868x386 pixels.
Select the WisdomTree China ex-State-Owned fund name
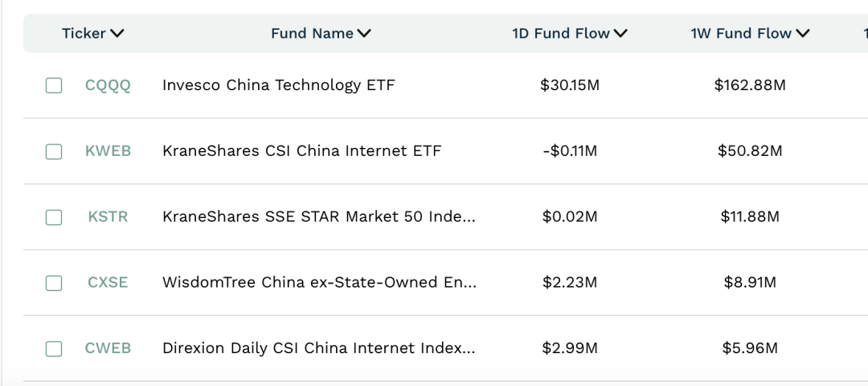(x=319, y=283)
